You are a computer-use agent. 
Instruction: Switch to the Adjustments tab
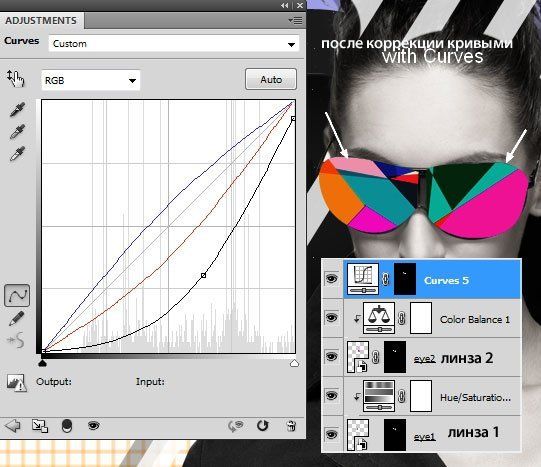coord(41,21)
